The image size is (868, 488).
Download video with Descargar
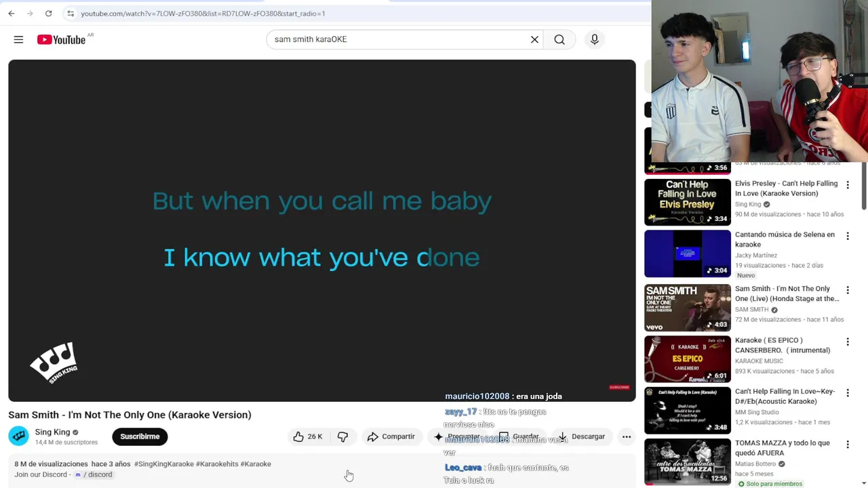(580, 436)
